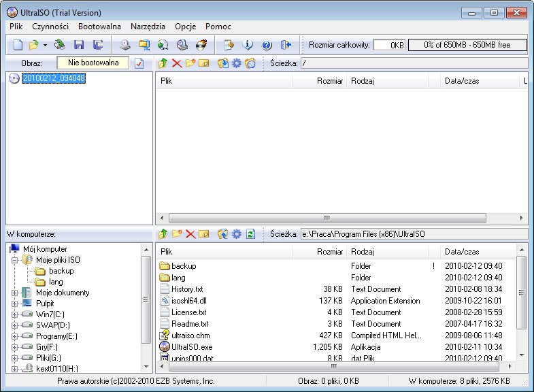Click the 0% of 650MB capacity bar
This screenshot has height=392, width=534.
click(467, 45)
